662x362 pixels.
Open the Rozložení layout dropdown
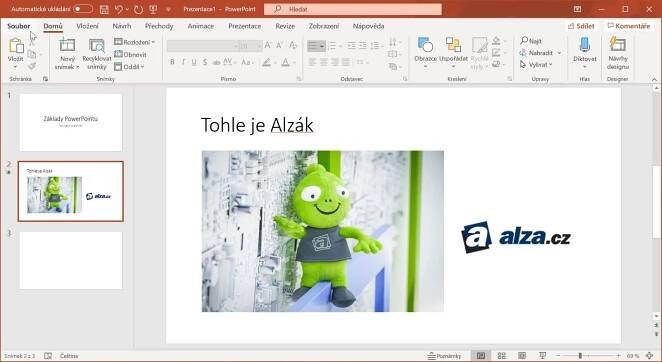(x=134, y=42)
